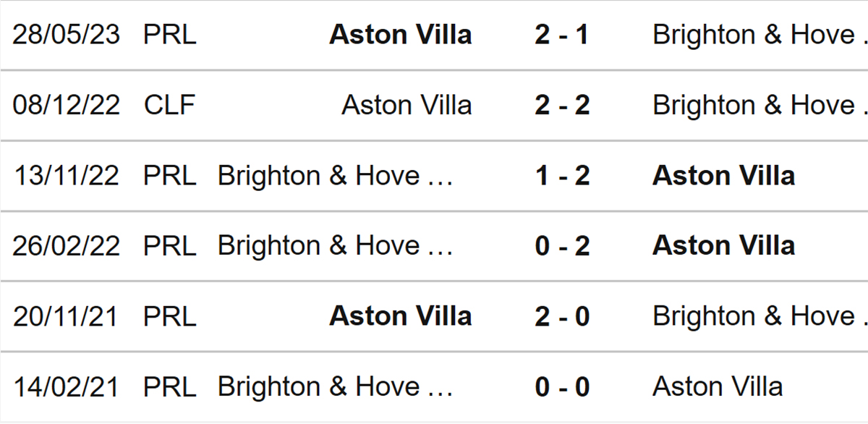Open Aston Villa in 08/12/22 friendly row
The image size is (868, 424).
(x=407, y=106)
